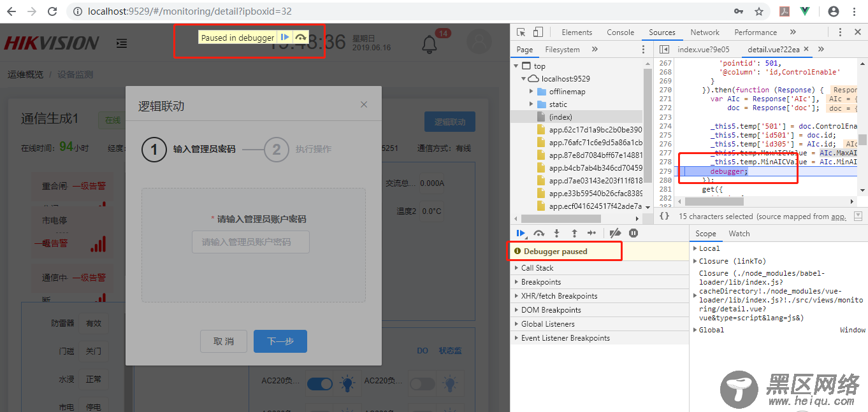Collapse the top frame tree node

[516, 66]
